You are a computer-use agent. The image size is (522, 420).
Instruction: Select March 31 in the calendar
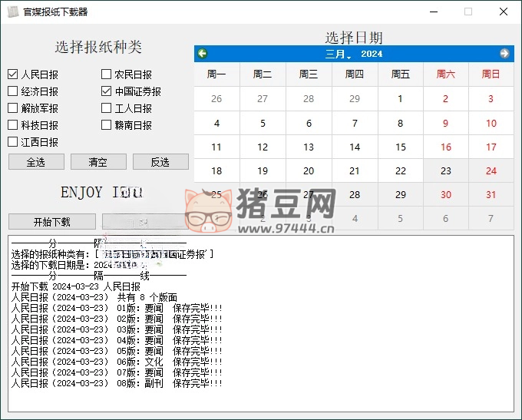491,195
